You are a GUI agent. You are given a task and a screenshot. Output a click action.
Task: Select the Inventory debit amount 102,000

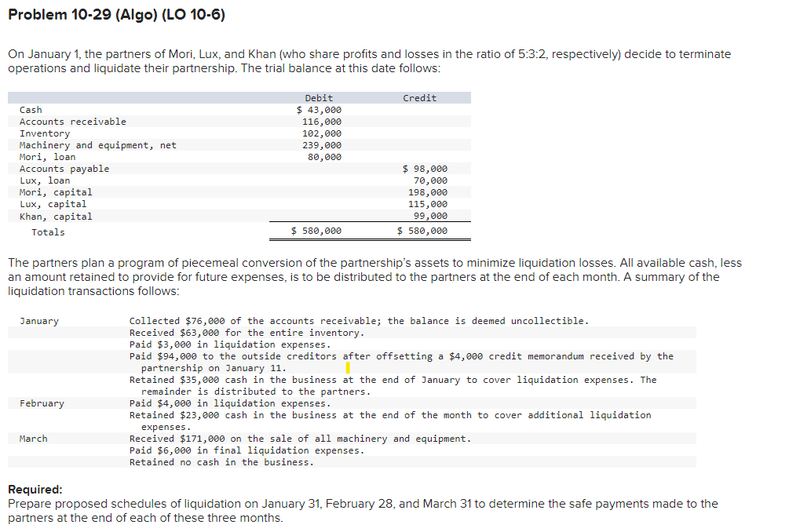[322, 133]
